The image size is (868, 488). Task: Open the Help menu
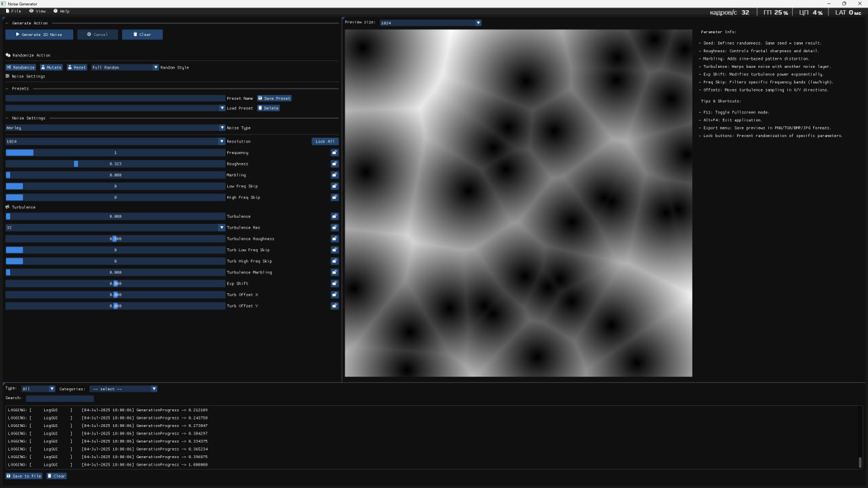click(x=61, y=11)
